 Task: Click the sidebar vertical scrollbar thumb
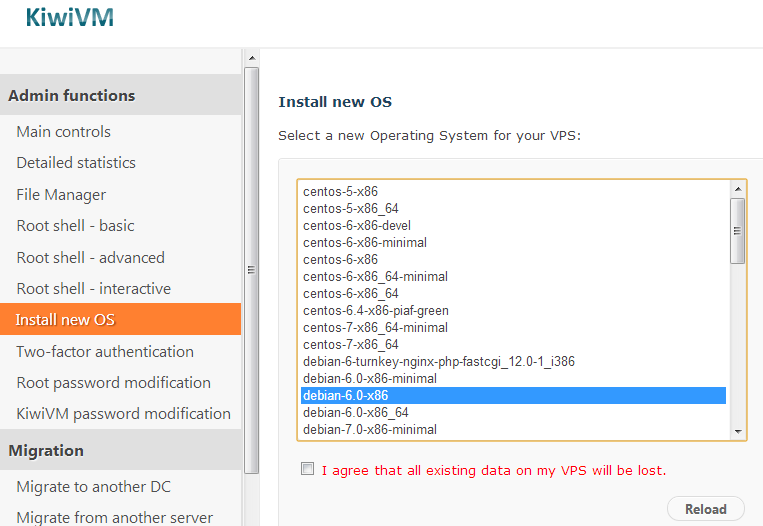[252, 270]
